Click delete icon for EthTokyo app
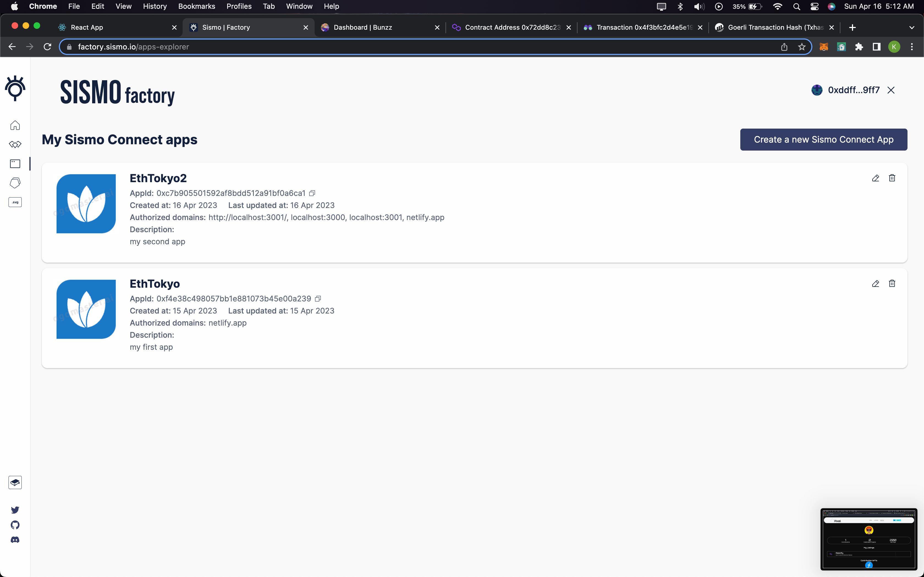Image resolution: width=924 pixels, height=577 pixels. (x=892, y=283)
